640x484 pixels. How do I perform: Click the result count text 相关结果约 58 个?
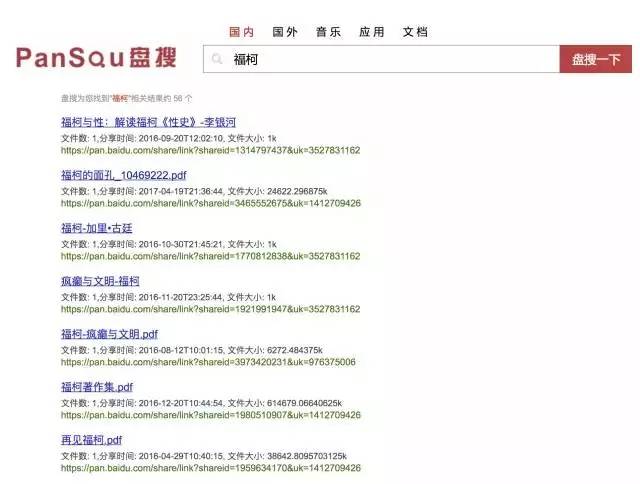[162, 98]
